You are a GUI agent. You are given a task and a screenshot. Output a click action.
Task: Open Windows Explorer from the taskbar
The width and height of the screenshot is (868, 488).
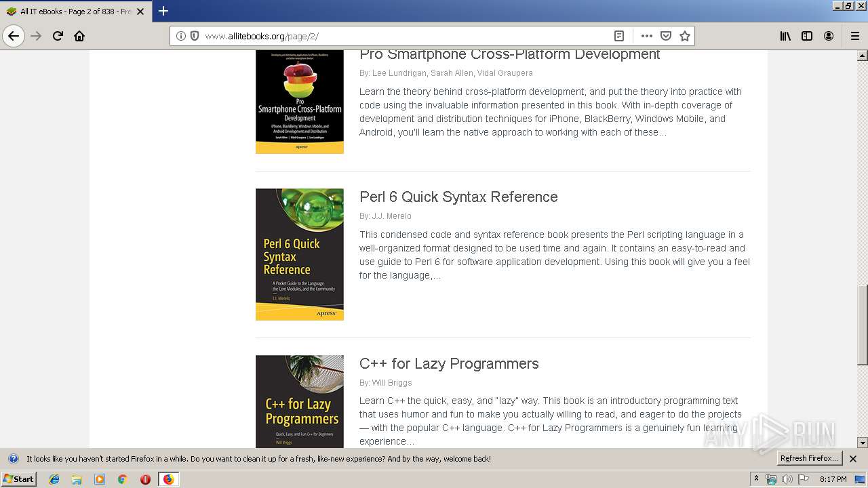(77, 479)
